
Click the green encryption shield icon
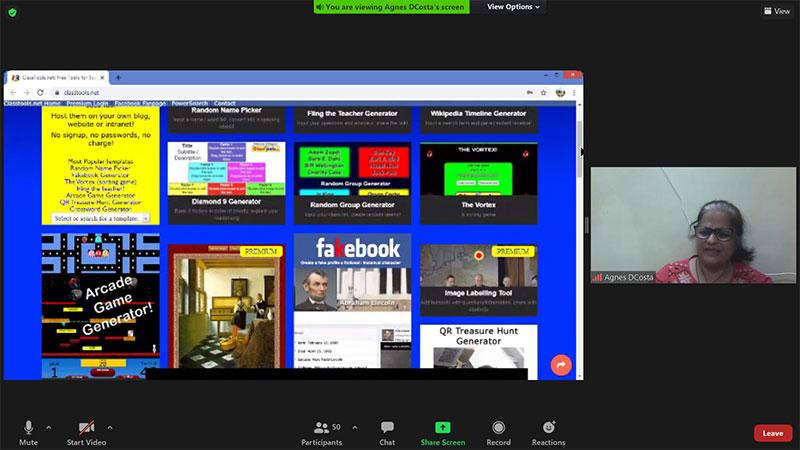(13, 12)
